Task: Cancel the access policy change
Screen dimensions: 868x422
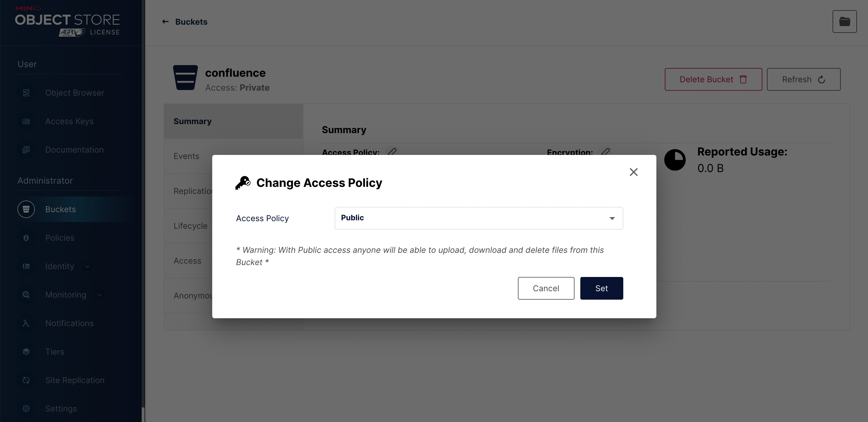Action: 546,288
